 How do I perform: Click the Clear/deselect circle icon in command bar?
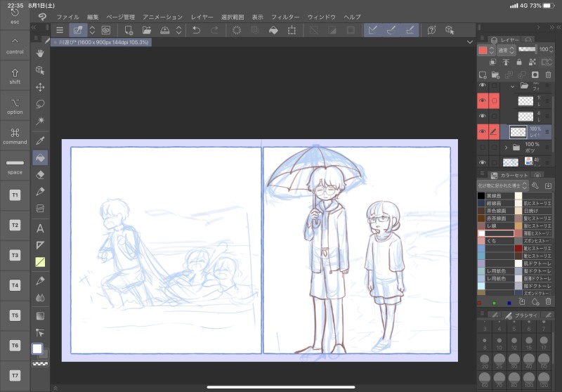[237, 30]
